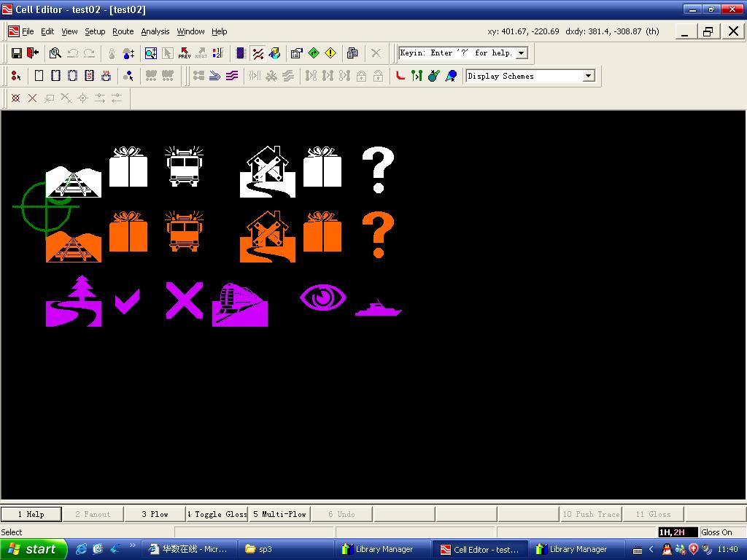Click the 1-2 renumber icon

217,53
